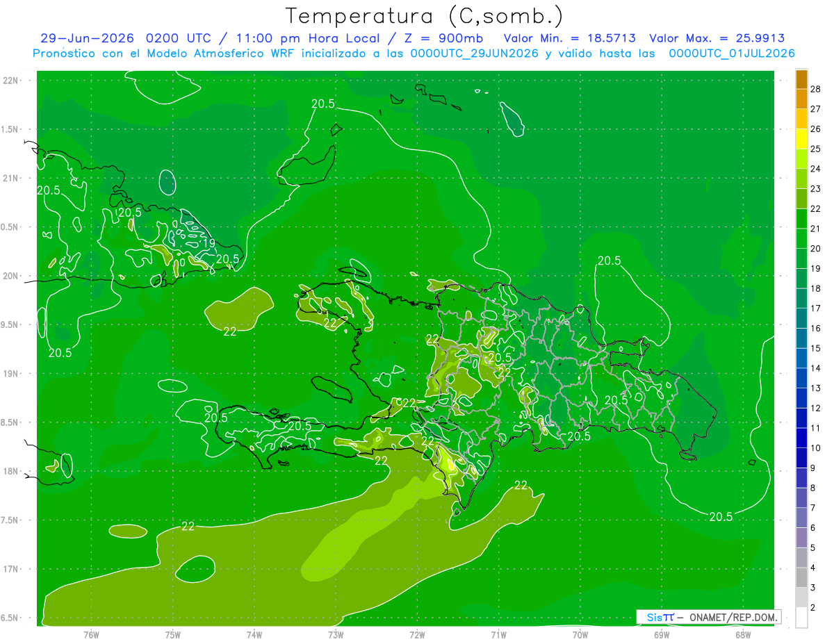Viewport: 834px width, 644px height.
Task: Click the "70W" longitude axis label
Action: pyautogui.click(x=580, y=634)
